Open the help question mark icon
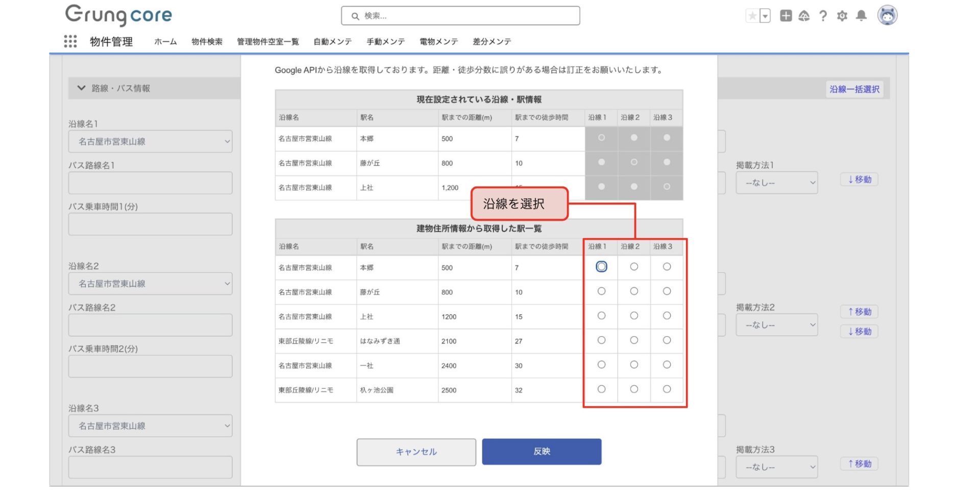The width and height of the screenshot is (980, 492). point(823,16)
